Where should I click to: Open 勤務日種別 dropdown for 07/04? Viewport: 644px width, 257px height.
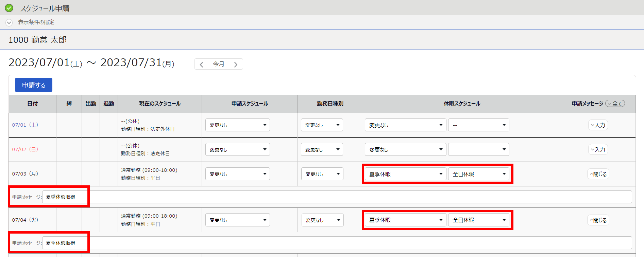pos(323,220)
